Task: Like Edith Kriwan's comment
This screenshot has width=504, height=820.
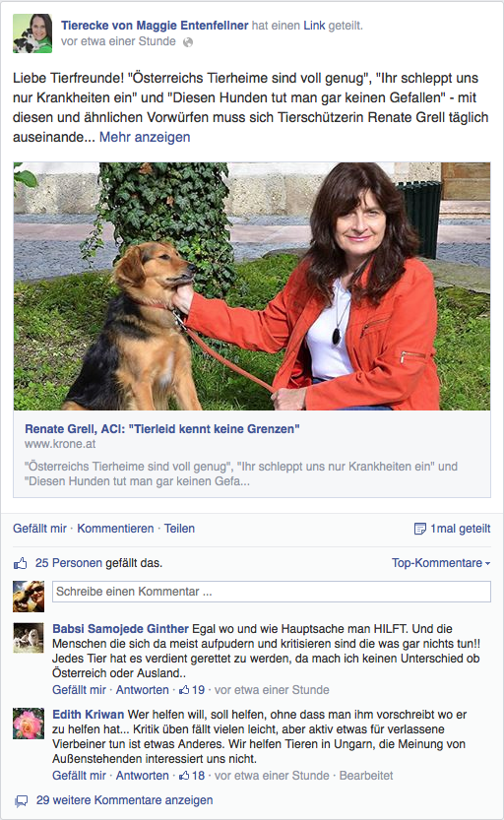Action: click(x=79, y=776)
